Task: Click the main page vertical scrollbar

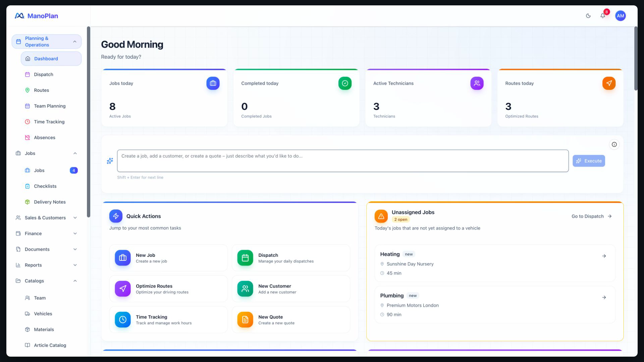Action: (636, 58)
